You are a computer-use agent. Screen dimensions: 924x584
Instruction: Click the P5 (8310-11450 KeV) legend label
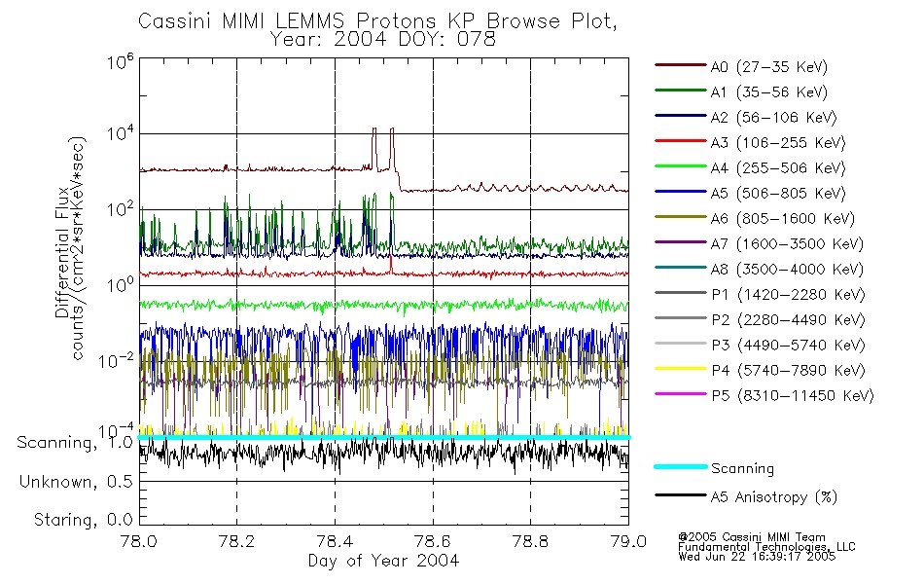(793, 396)
